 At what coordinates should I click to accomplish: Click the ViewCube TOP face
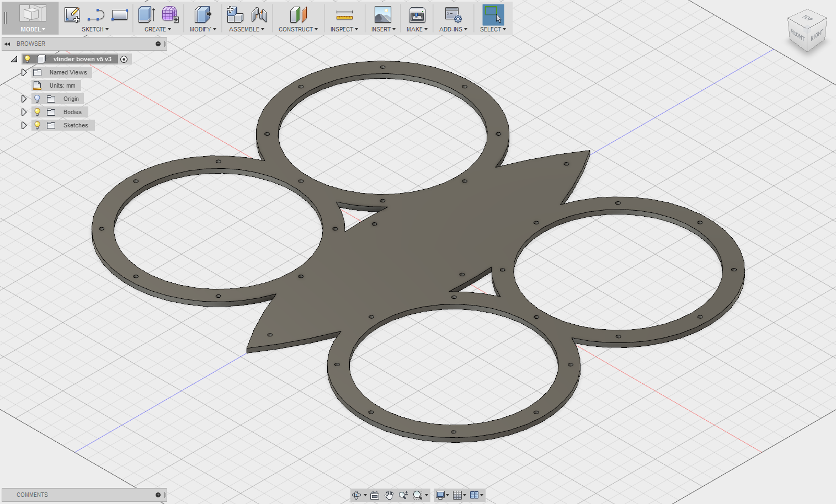tap(807, 18)
